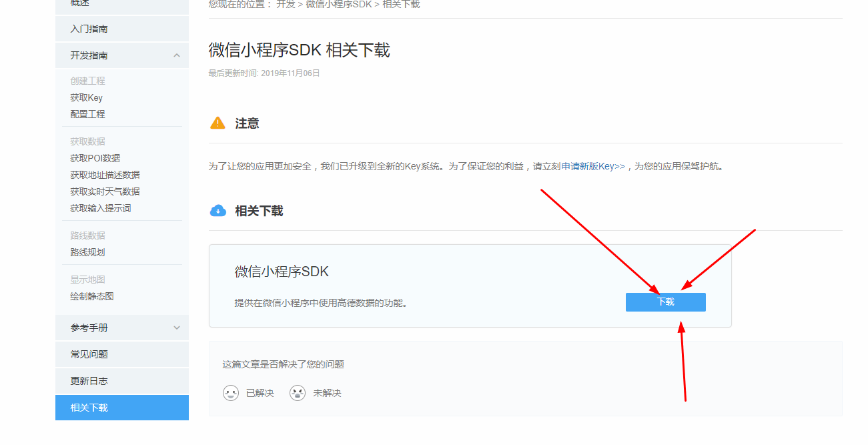
Task: Open the 配置工程 sidebar link
Action: pos(87,114)
